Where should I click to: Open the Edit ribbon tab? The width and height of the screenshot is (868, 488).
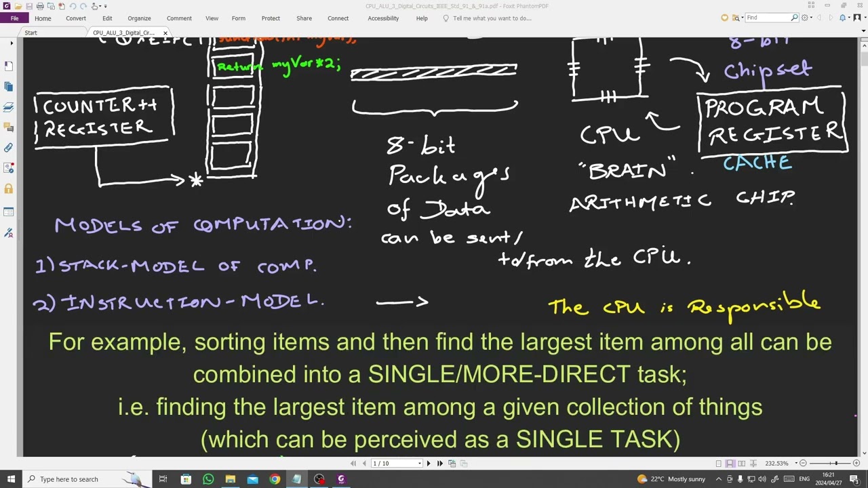107,18
